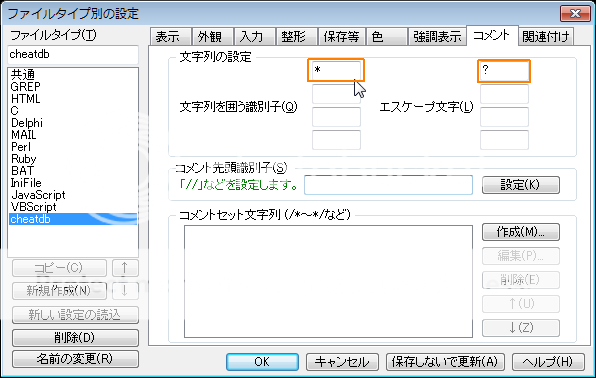The height and width of the screenshot is (378, 596).
Task: Click the first string delimiter field containing *
Action: tap(336, 70)
